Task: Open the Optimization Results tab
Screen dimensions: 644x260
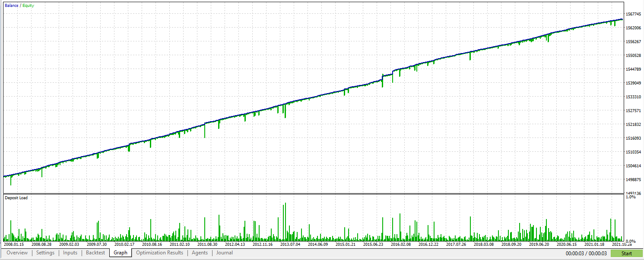Action: [x=160, y=253]
